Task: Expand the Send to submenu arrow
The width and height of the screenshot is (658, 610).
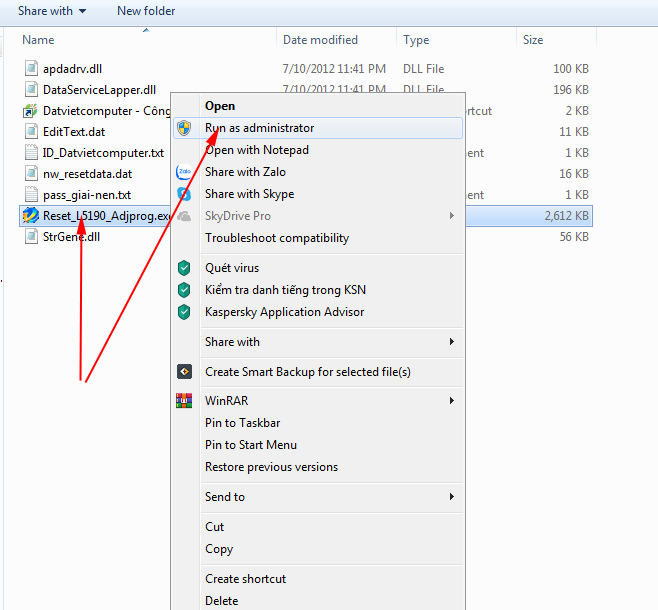Action: pos(452,497)
